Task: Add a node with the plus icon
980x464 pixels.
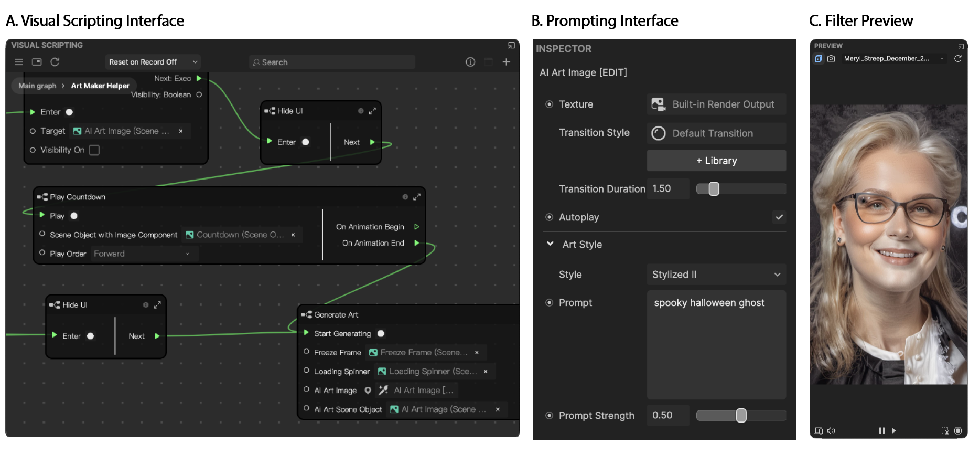Action: [506, 62]
